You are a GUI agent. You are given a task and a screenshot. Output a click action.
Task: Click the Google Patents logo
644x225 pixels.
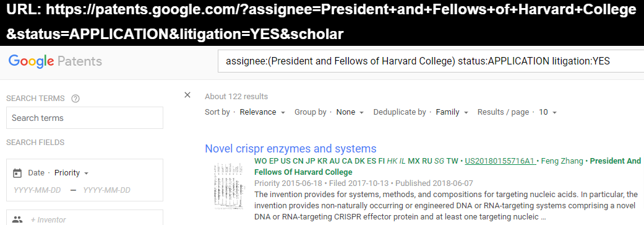click(x=55, y=61)
